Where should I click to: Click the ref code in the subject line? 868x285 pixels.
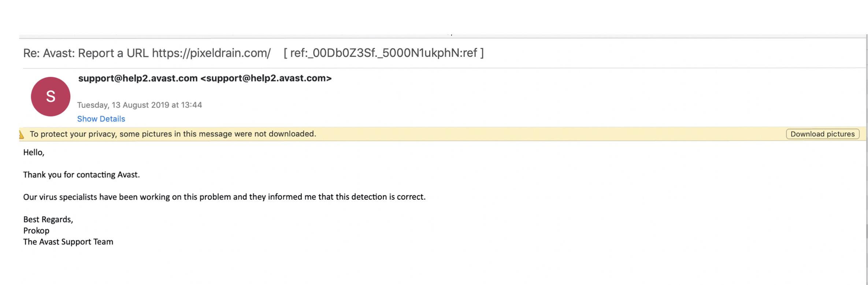point(383,53)
